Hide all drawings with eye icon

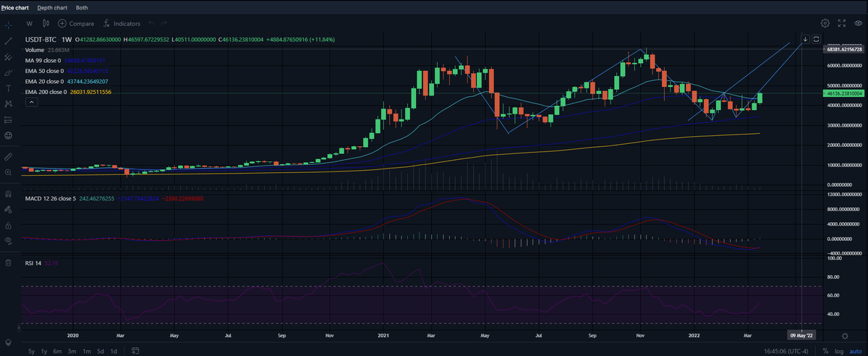click(x=8, y=241)
